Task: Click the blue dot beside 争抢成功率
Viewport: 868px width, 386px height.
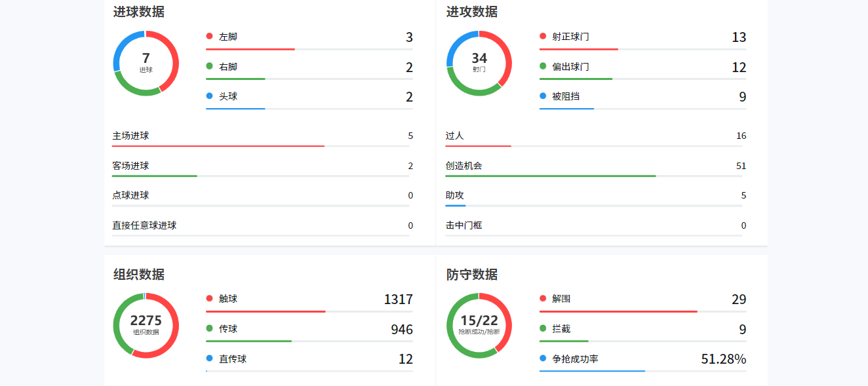Action: click(543, 358)
